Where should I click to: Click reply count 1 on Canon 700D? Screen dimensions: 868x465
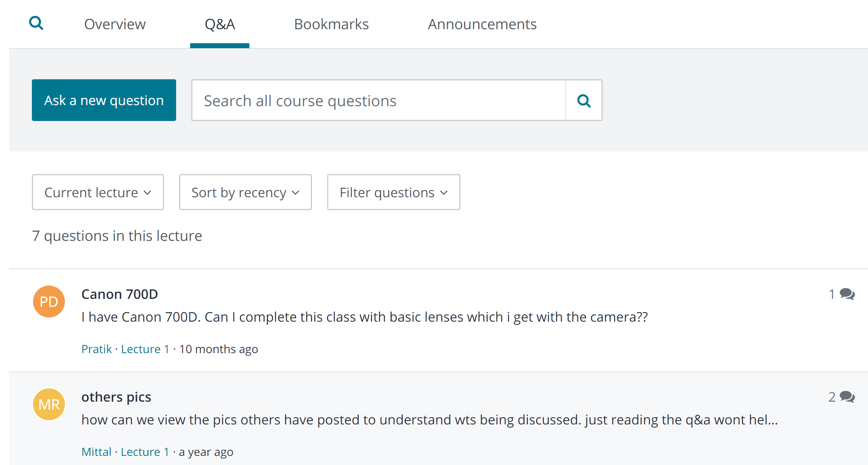click(x=832, y=294)
